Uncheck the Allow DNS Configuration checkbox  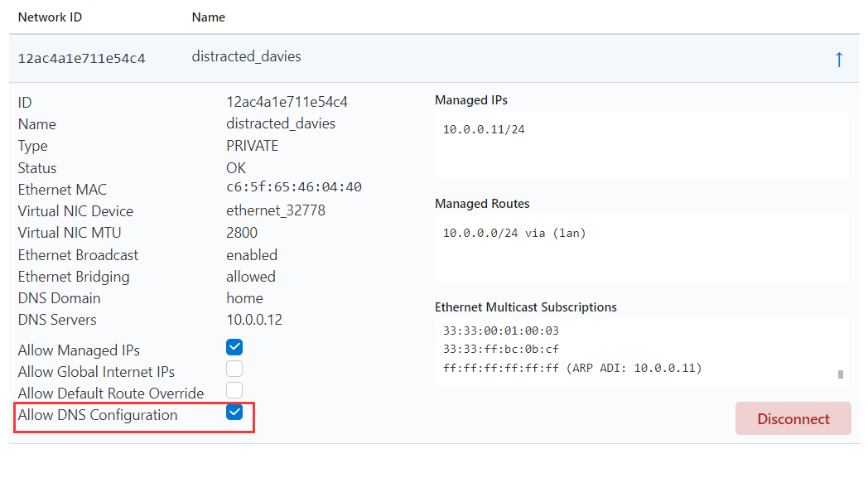click(234, 413)
